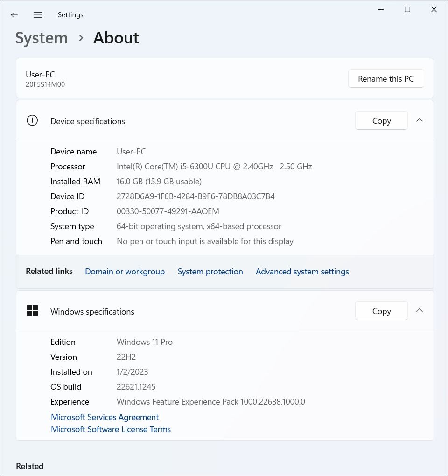Viewport: 448px width, 476px height.
Task: Open Advanced system settings link
Action: (x=302, y=272)
